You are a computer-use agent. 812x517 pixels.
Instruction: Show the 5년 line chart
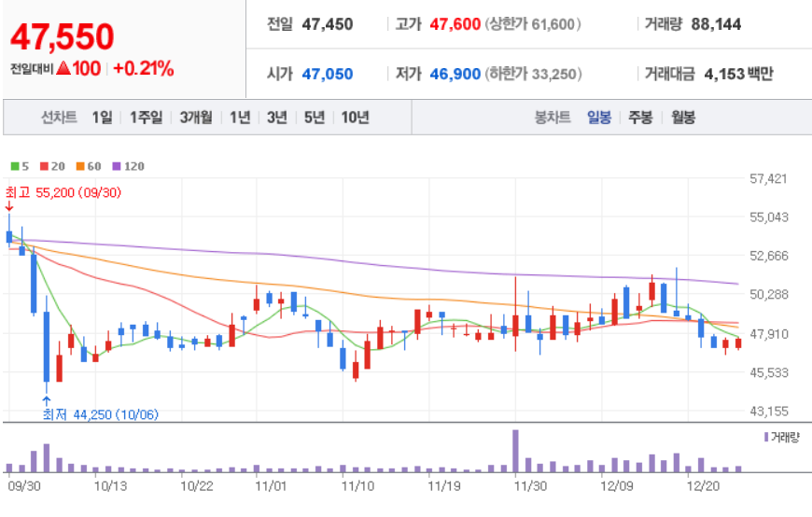click(x=315, y=118)
